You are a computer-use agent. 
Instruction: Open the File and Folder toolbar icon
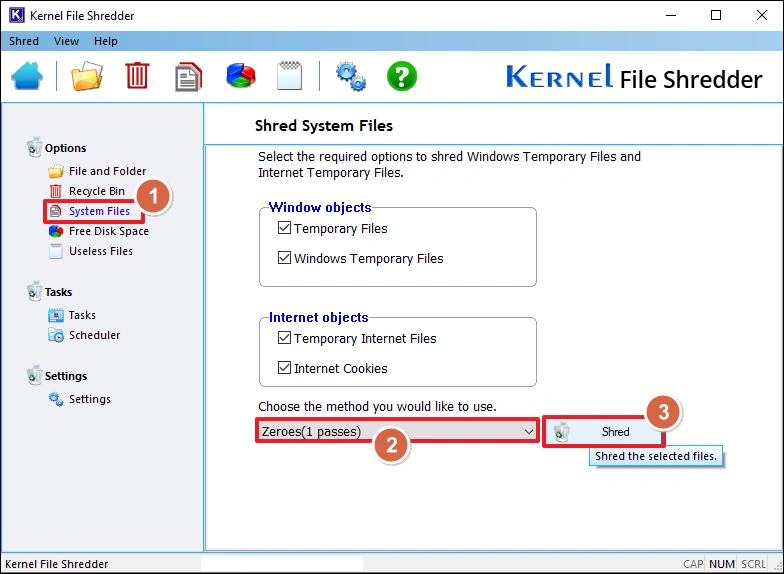click(87, 76)
